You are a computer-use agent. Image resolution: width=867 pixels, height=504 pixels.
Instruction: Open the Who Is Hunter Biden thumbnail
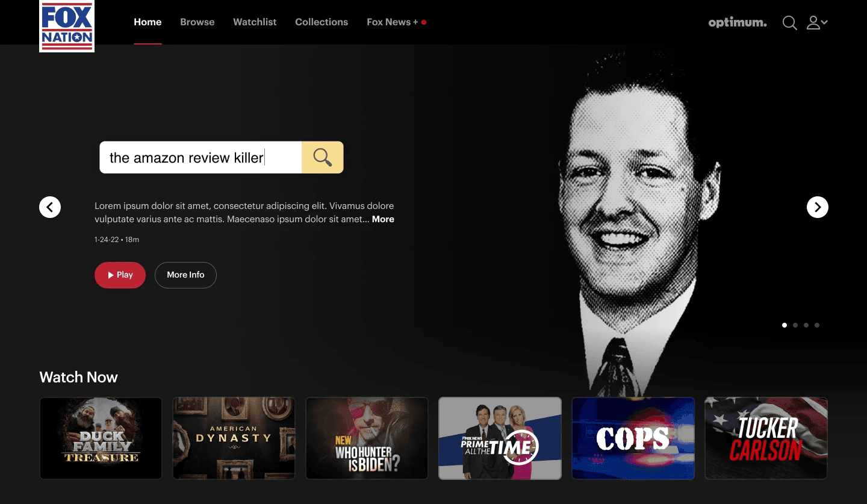pyautogui.click(x=367, y=438)
